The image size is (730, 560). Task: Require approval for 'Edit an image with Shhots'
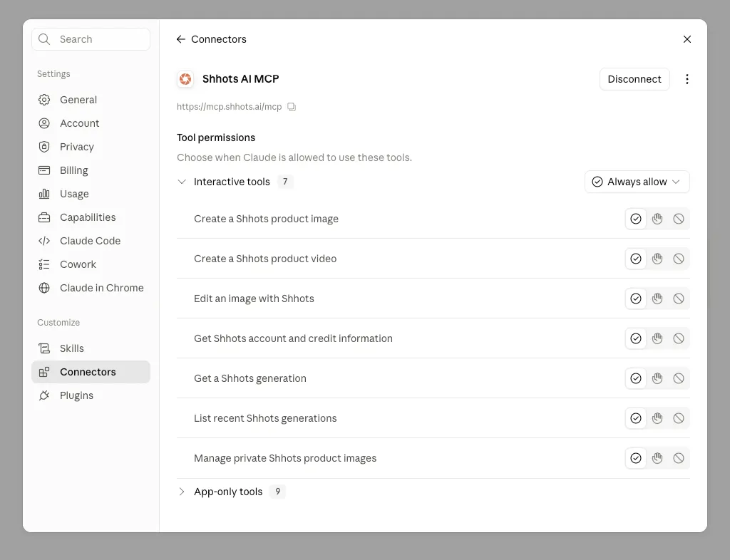point(657,299)
